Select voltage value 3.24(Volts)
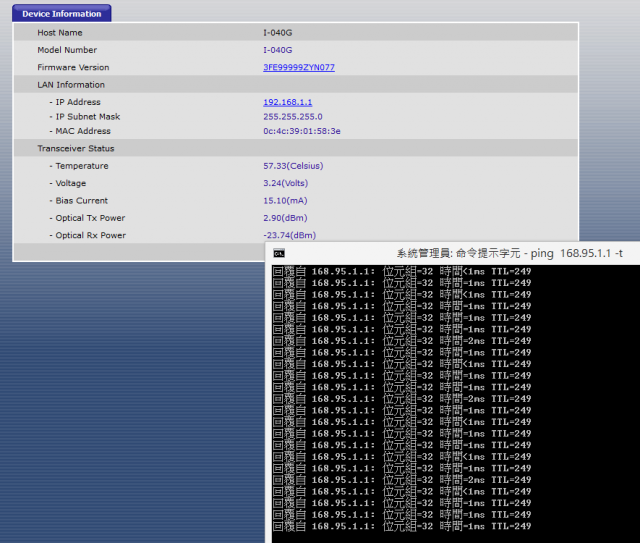This screenshot has height=543, width=640. click(x=285, y=183)
